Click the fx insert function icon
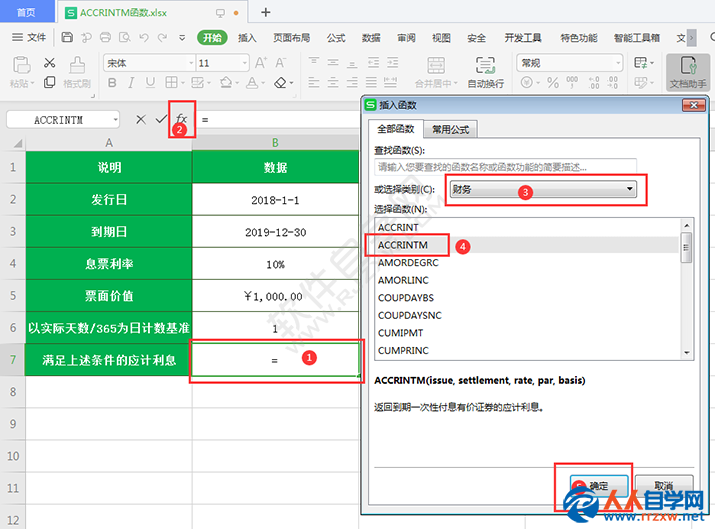This screenshot has height=529, width=715. pos(181,119)
